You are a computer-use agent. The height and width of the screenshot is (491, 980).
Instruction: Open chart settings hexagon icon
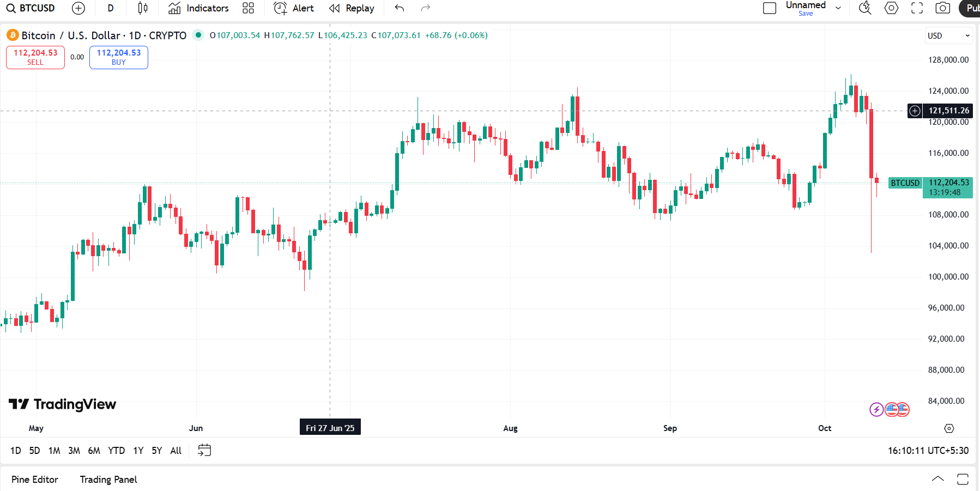click(x=891, y=8)
